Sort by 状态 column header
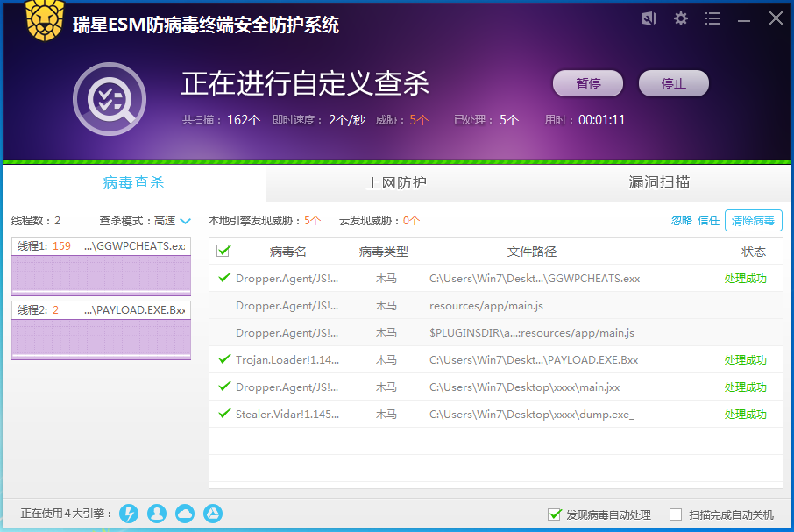Viewport: 794px width, 532px height. 754,252
